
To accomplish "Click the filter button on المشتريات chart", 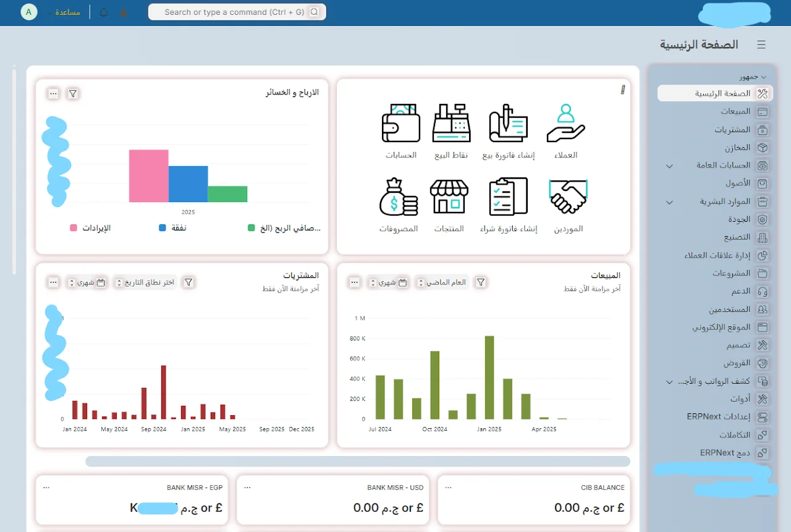I will click(x=189, y=282).
